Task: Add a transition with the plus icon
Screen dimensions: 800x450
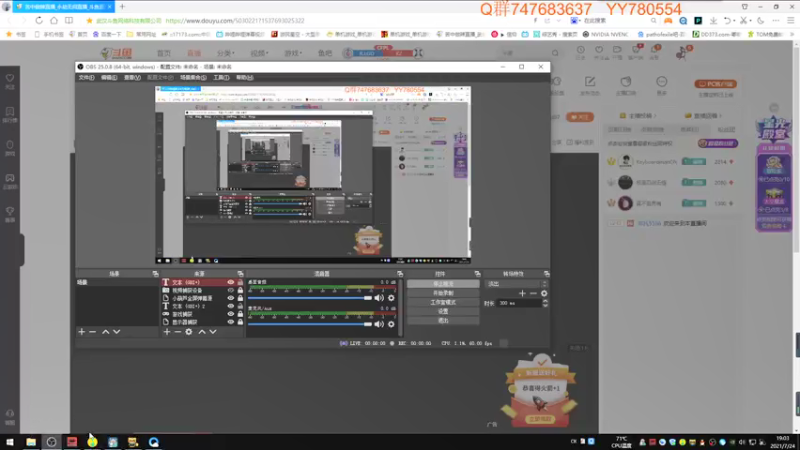Action: [522, 293]
